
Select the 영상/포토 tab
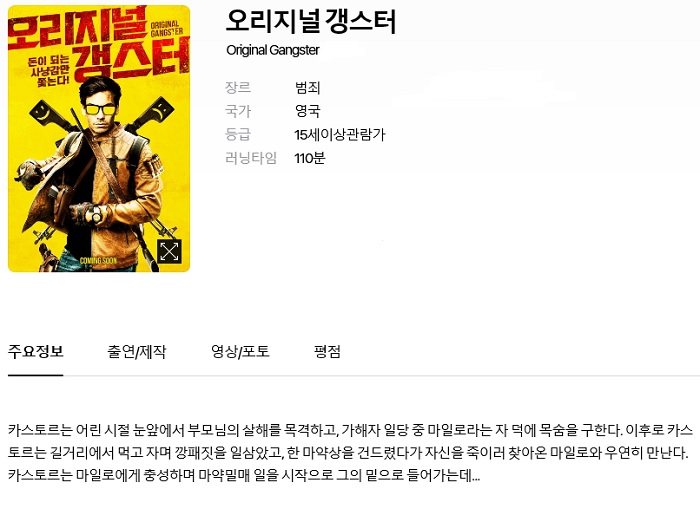tap(240, 352)
